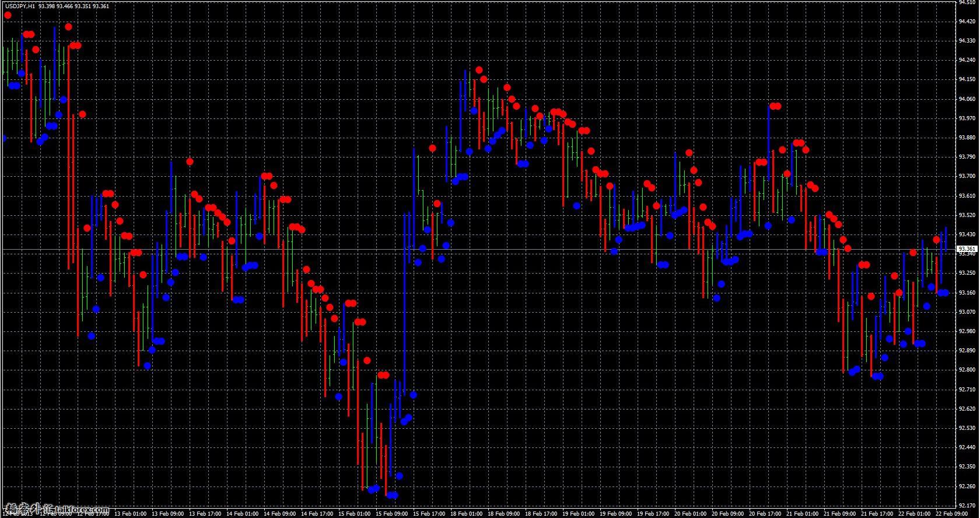Screen dimensions: 980x518
Task: Click the USDJPY,H1 symbol header text
Action: click(x=19, y=6)
